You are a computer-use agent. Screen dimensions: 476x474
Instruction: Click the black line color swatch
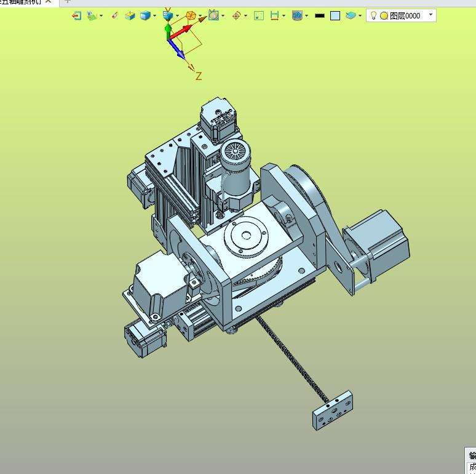[320, 16]
